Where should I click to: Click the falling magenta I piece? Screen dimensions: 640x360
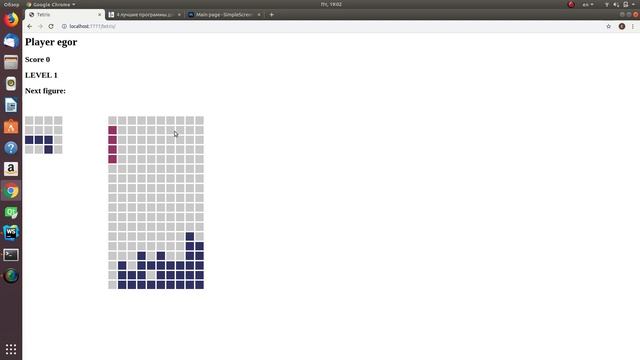[113, 144]
